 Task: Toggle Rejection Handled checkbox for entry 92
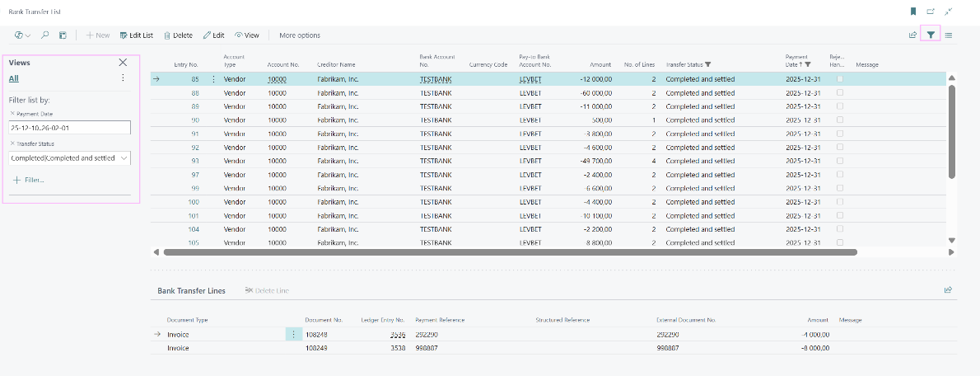840,147
